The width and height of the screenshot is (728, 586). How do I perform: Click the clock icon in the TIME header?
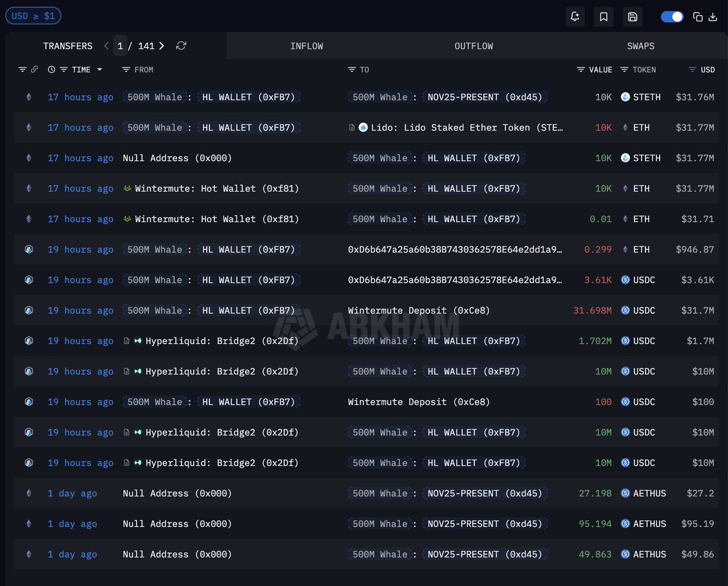[x=52, y=70]
